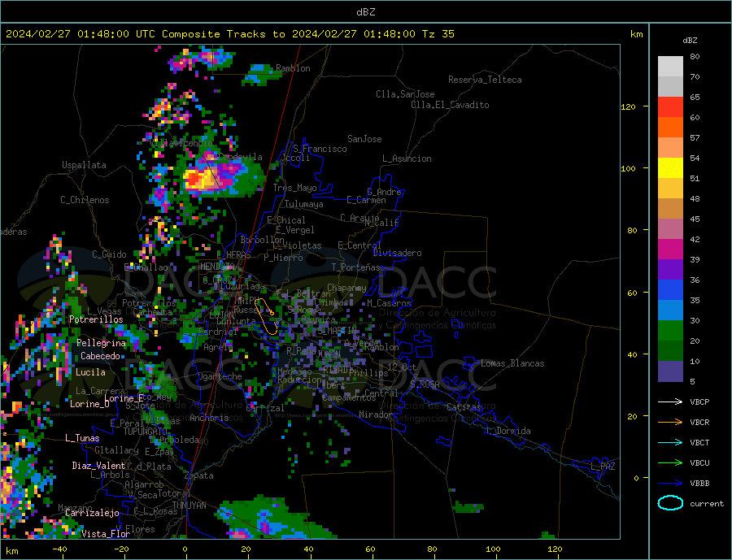732x560 pixels.
Task: Click the Zapata label
Action: [x=199, y=476]
